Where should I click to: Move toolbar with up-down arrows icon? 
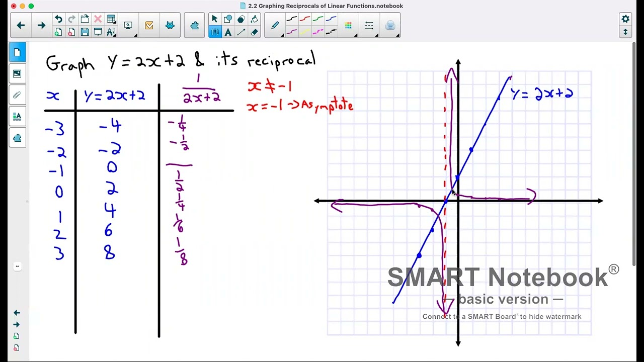(x=625, y=32)
